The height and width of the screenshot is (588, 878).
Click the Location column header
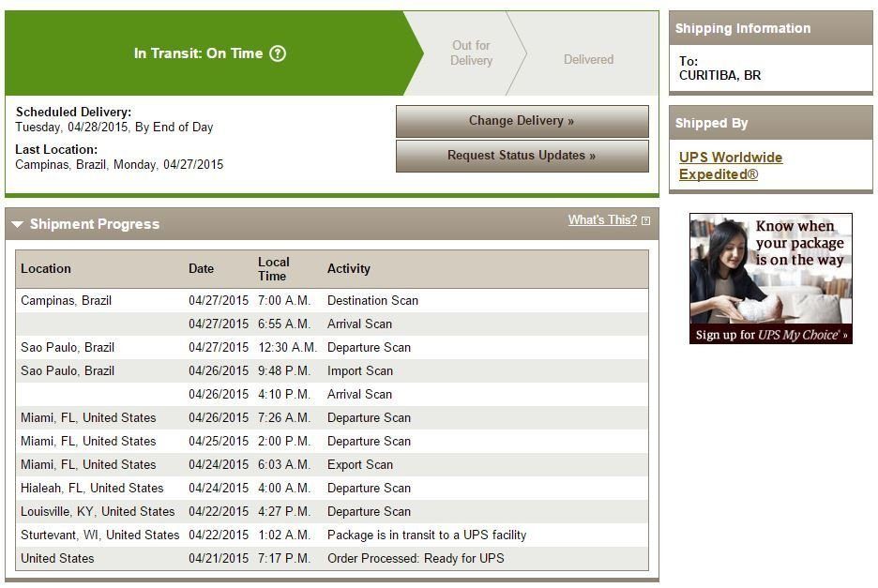coord(46,269)
